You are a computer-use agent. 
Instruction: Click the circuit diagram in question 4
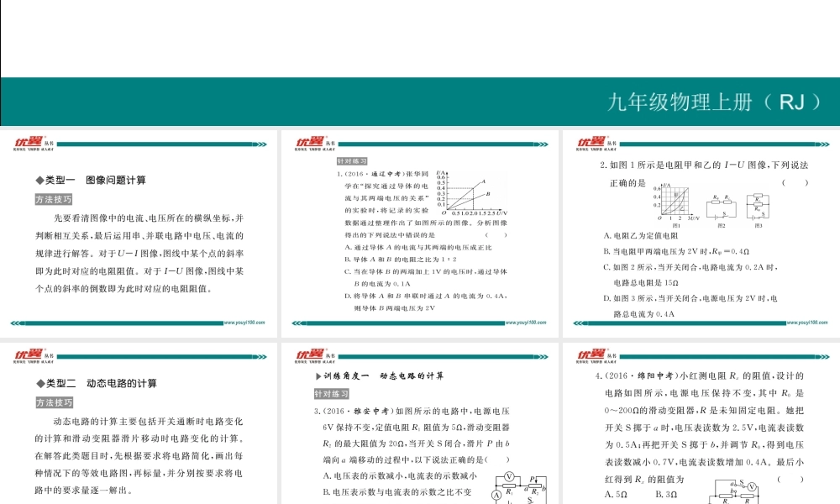click(735, 489)
